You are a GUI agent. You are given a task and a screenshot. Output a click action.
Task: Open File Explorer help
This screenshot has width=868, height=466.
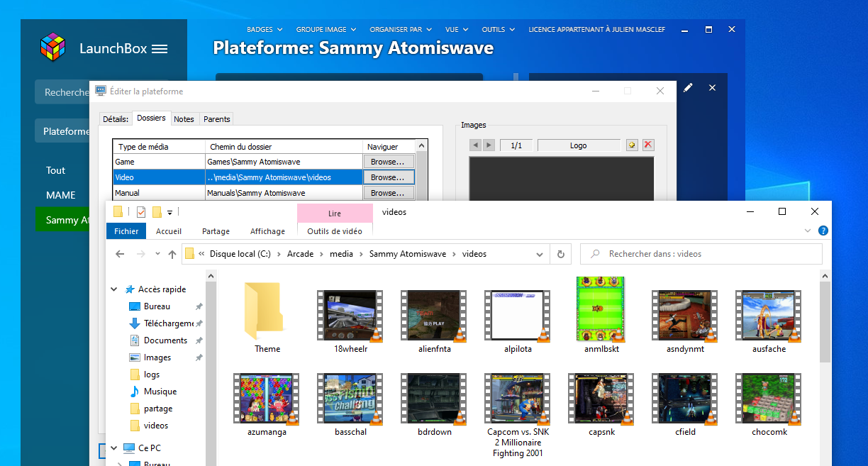pyautogui.click(x=823, y=231)
